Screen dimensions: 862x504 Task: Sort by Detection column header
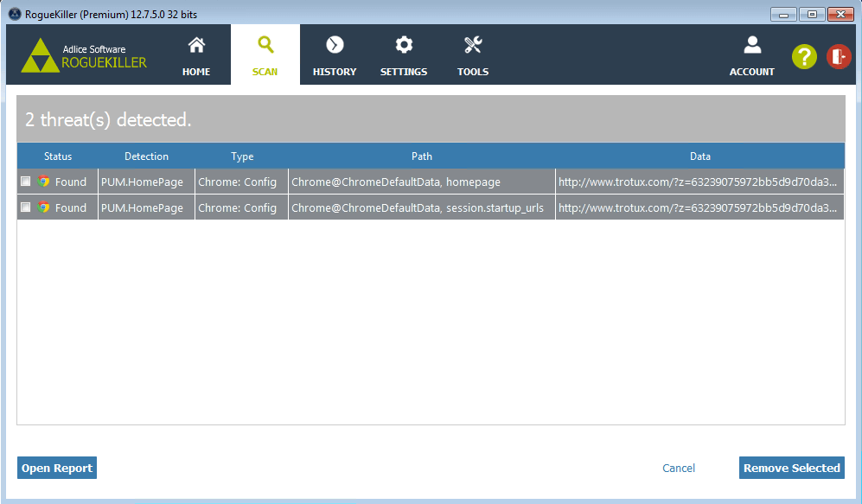point(146,156)
